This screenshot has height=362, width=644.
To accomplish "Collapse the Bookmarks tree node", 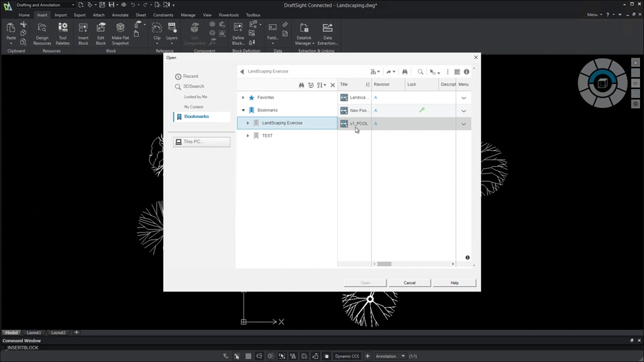I will pyautogui.click(x=243, y=111).
